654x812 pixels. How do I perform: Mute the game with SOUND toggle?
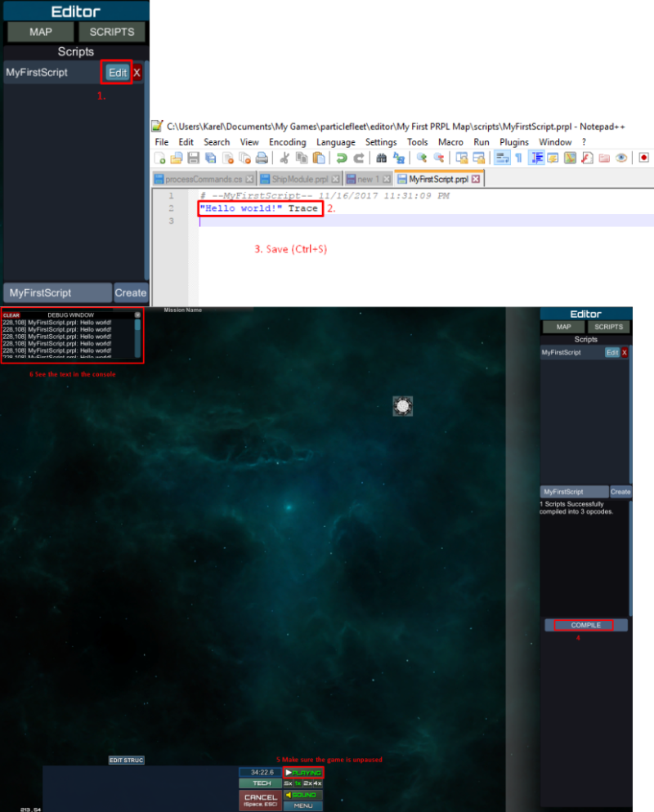tap(303, 795)
